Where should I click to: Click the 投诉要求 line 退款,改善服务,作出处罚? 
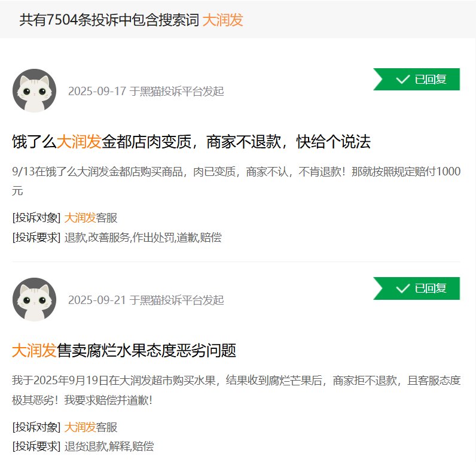117,237
